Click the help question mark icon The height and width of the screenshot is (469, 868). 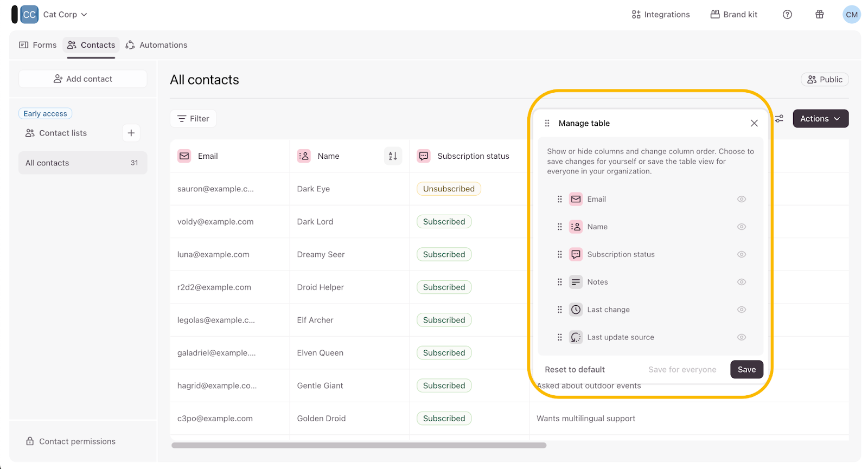pyautogui.click(x=787, y=15)
